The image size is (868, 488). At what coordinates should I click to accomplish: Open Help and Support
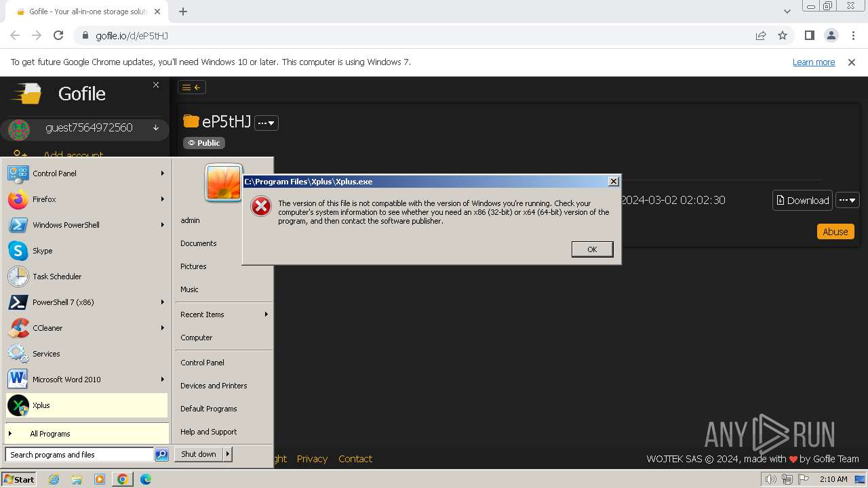click(x=208, y=432)
